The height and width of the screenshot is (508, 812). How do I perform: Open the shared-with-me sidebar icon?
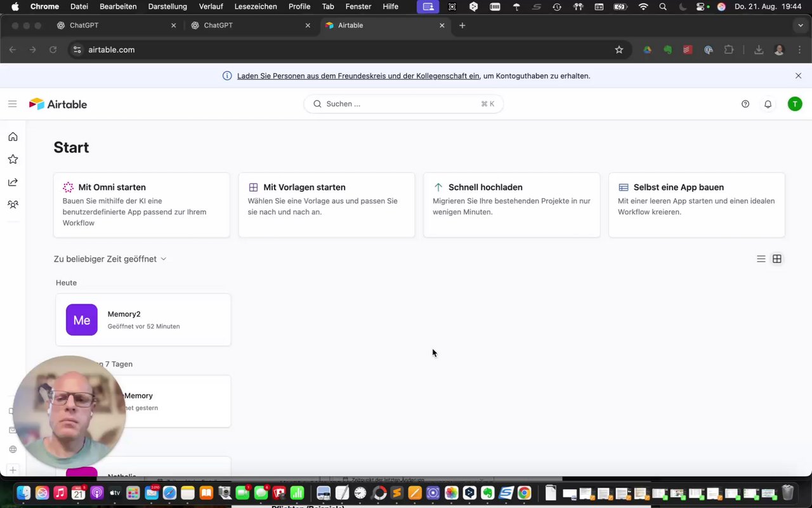[13, 182]
